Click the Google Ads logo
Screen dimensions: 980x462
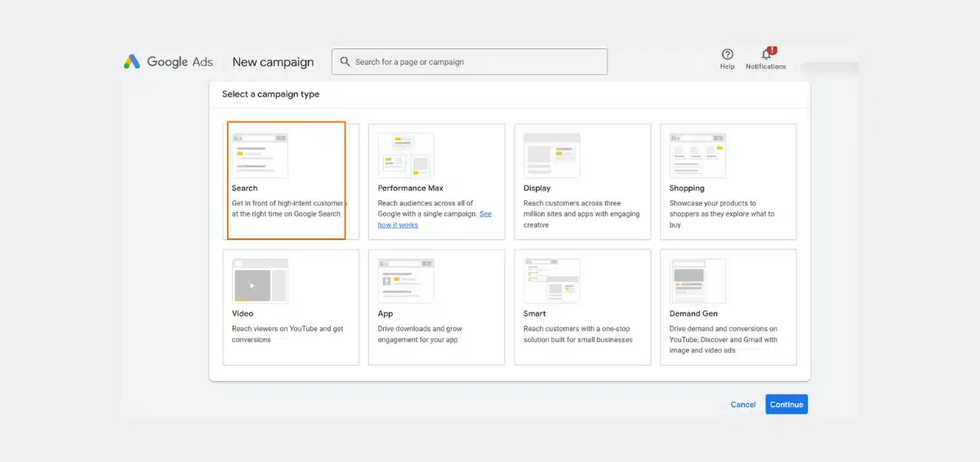tap(168, 62)
